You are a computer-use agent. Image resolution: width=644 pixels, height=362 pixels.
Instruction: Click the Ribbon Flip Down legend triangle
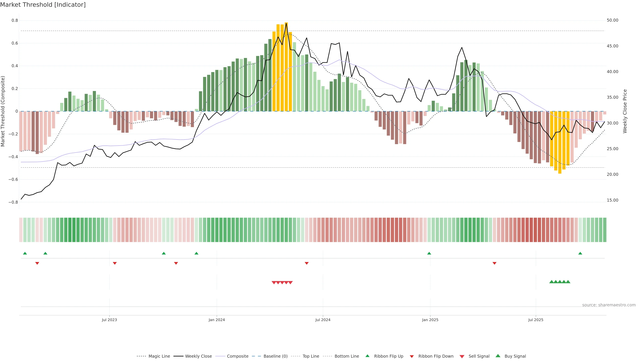[x=412, y=356]
